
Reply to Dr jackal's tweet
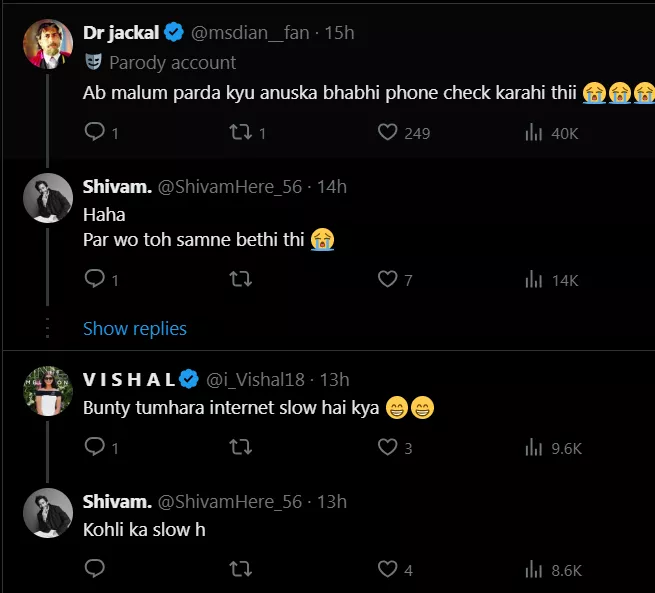click(95, 132)
